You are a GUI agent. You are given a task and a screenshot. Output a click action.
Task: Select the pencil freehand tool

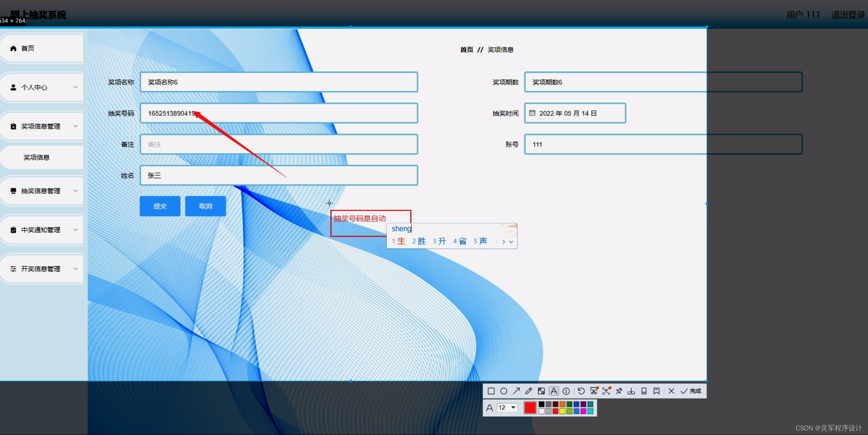click(528, 391)
